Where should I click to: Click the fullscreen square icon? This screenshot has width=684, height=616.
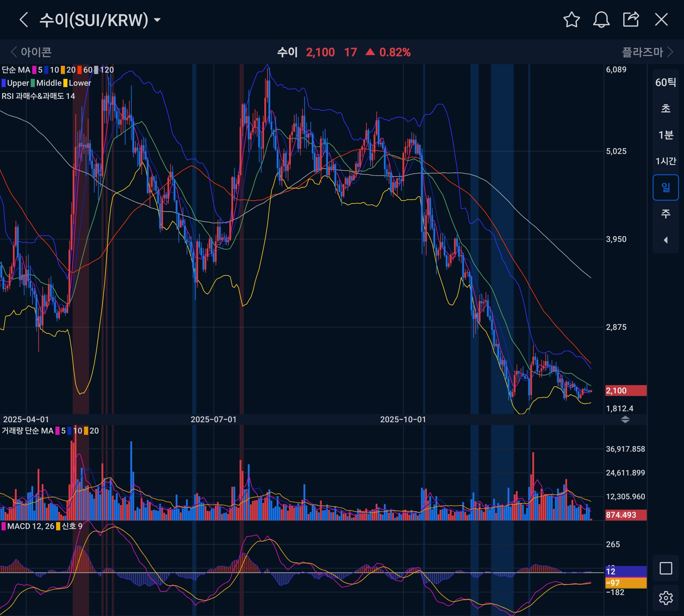click(666, 568)
